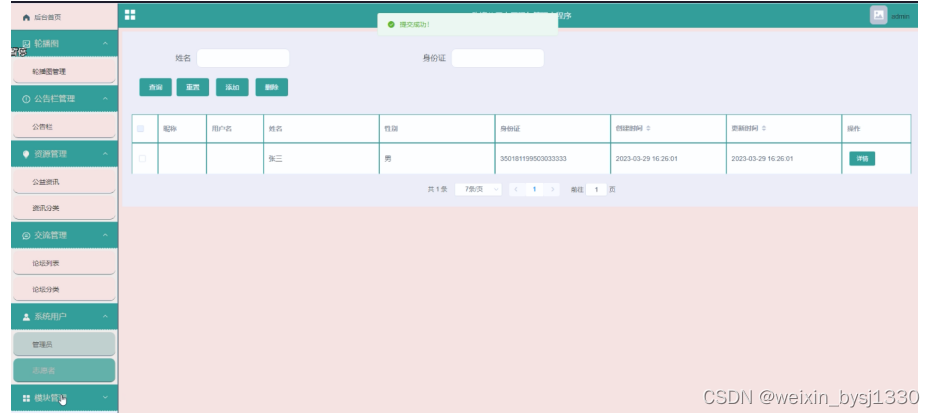Click the 姓名 search input field
The width and height of the screenshot is (935, 417).
(243, 58)
